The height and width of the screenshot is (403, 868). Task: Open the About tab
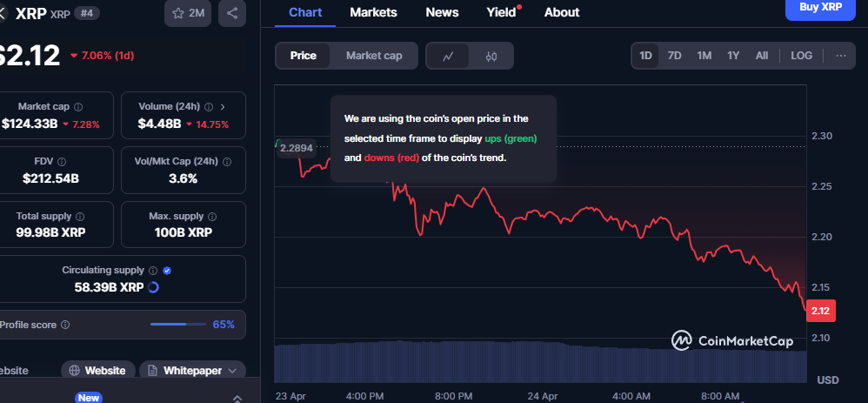562,12
